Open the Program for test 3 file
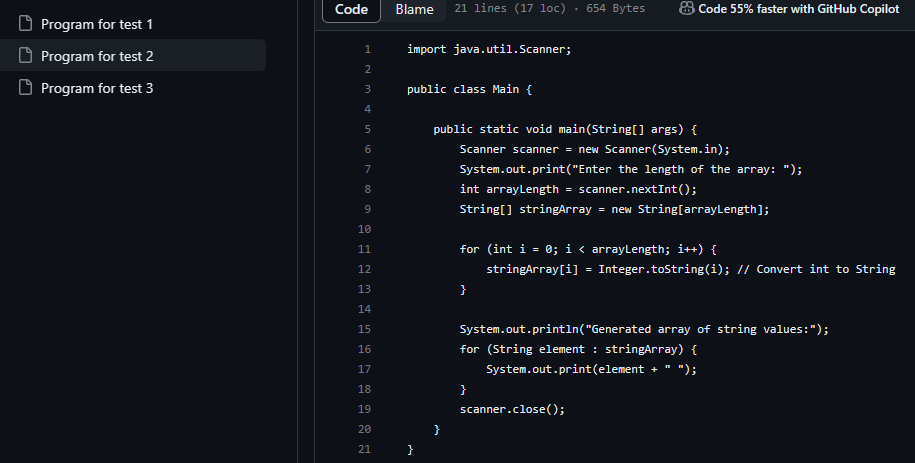Viewport: 915px width, 463px height. (x=97, y=88)
